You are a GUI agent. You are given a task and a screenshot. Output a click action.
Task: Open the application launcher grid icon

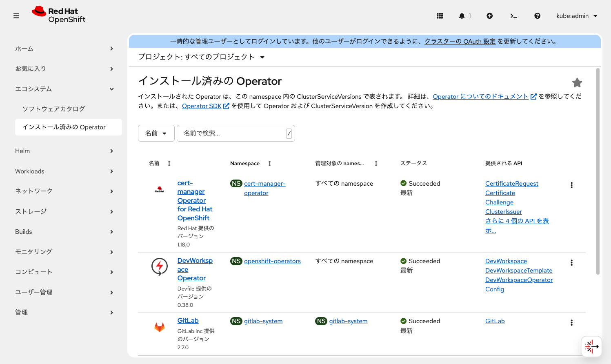(x=440, y=16)
